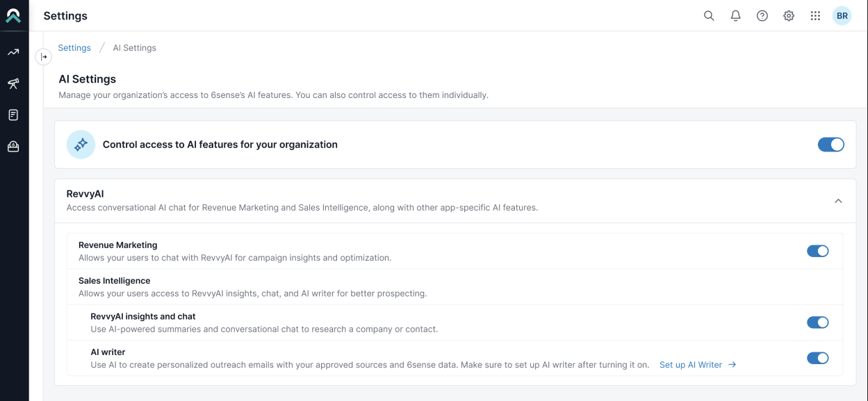Open the apps grid launcher
The image size is (868, 401).
tap(815, 15)
